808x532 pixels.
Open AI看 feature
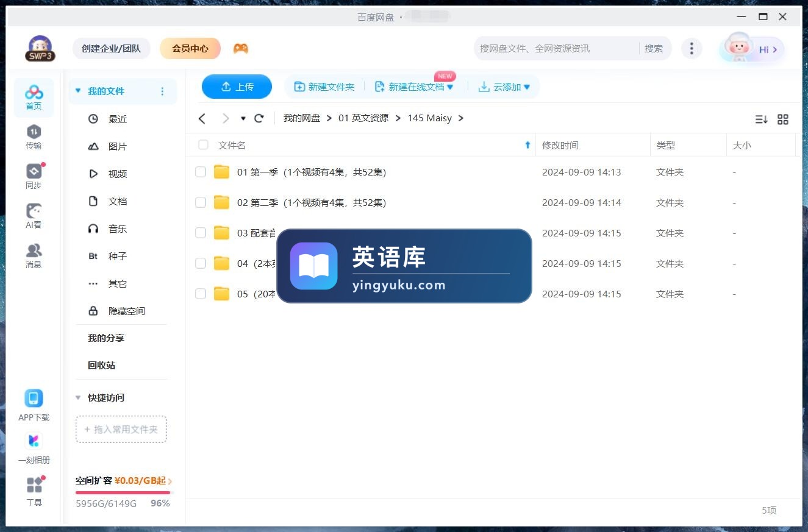pos(34,216)
